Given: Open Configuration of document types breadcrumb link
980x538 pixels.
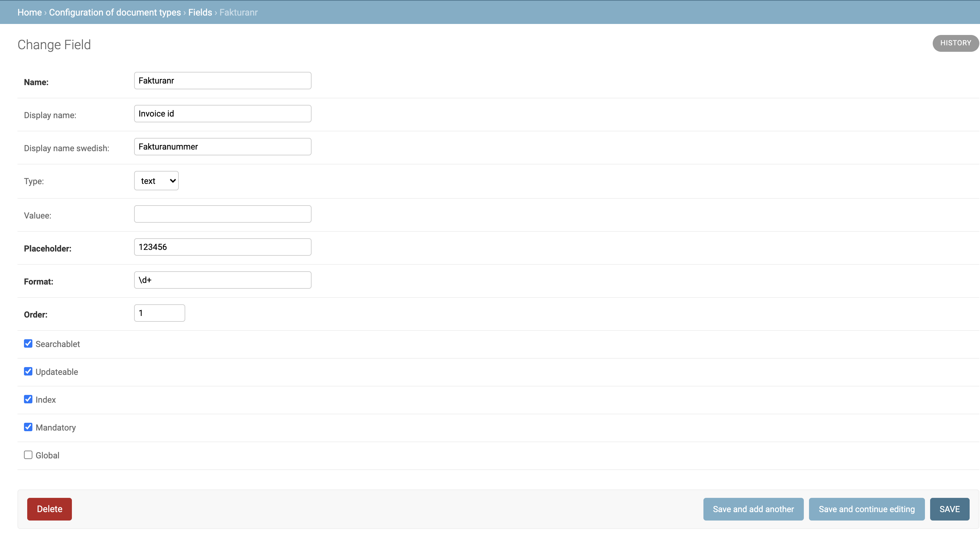Looking at the screenshot, I should tap(115, 12).
